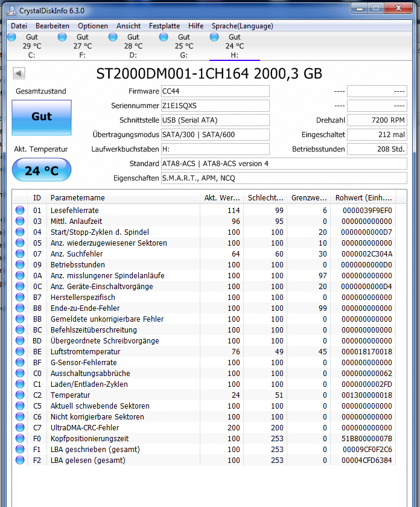Open the Datei menu
The height and width of the screenshot is (507, 420).
click(19, 26)
